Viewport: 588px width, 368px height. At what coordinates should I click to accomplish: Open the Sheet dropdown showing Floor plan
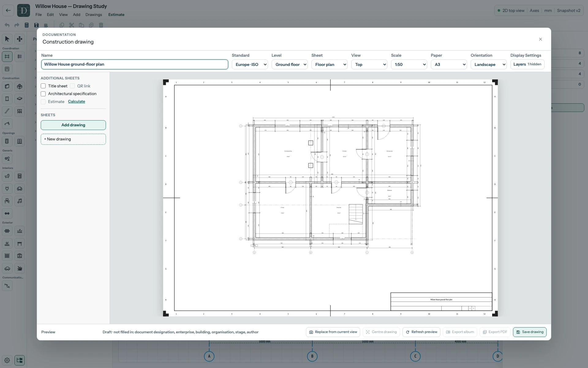[330, 64]
